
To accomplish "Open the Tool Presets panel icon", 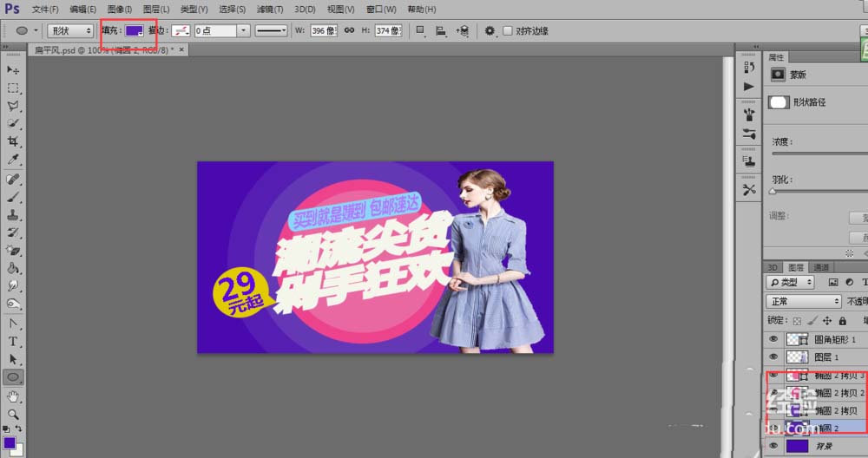I will tap(749, 190).
